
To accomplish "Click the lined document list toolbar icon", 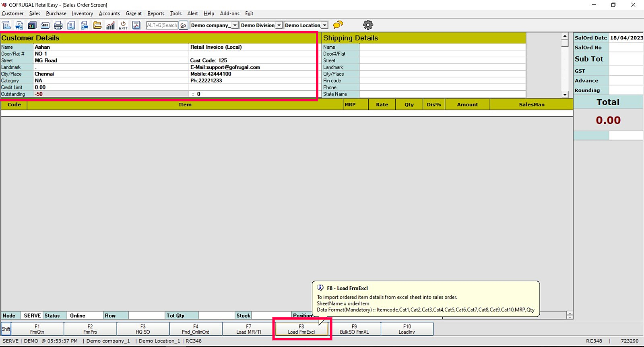I will click(71, 25).
